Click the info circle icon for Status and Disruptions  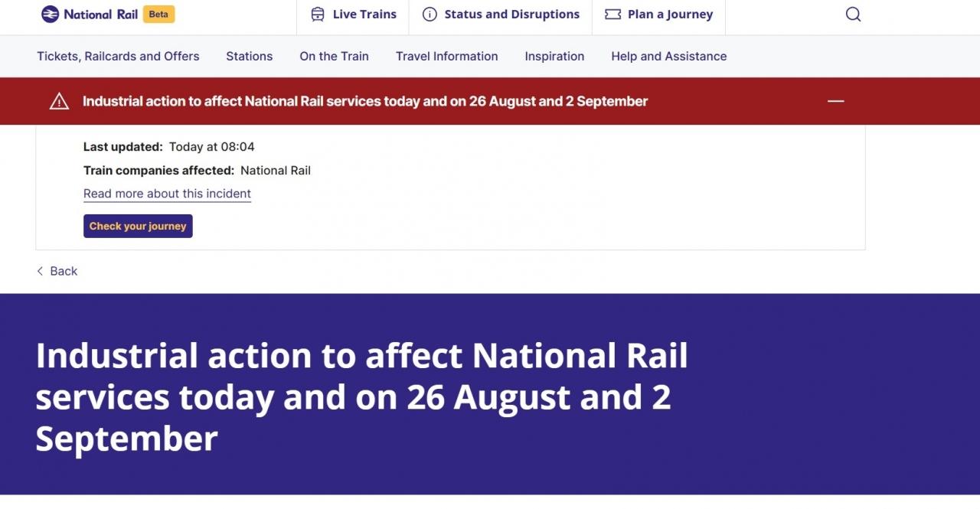(x=430, y=15)
